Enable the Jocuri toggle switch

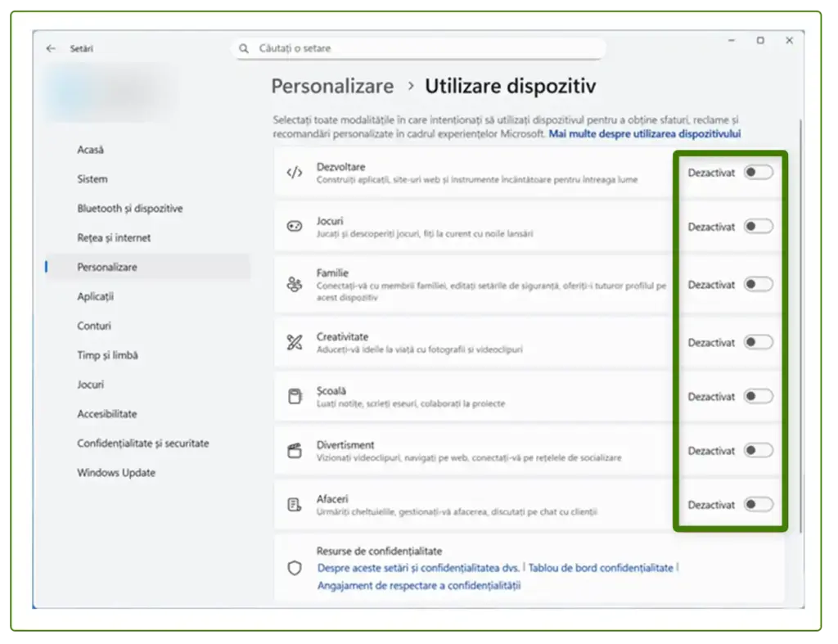[757, 227]
